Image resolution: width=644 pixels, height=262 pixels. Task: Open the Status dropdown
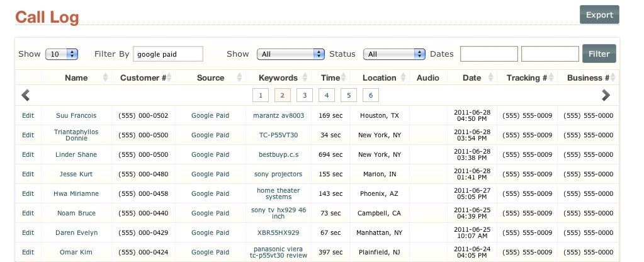point(394,54)
